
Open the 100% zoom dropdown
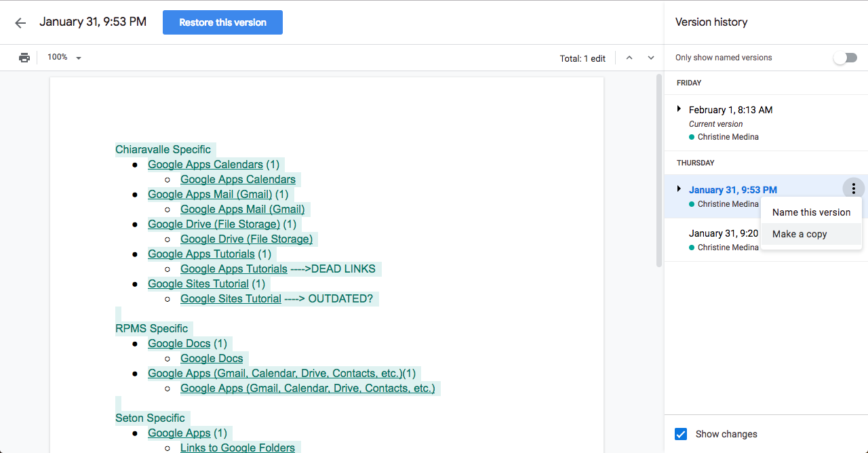point(64,58)
